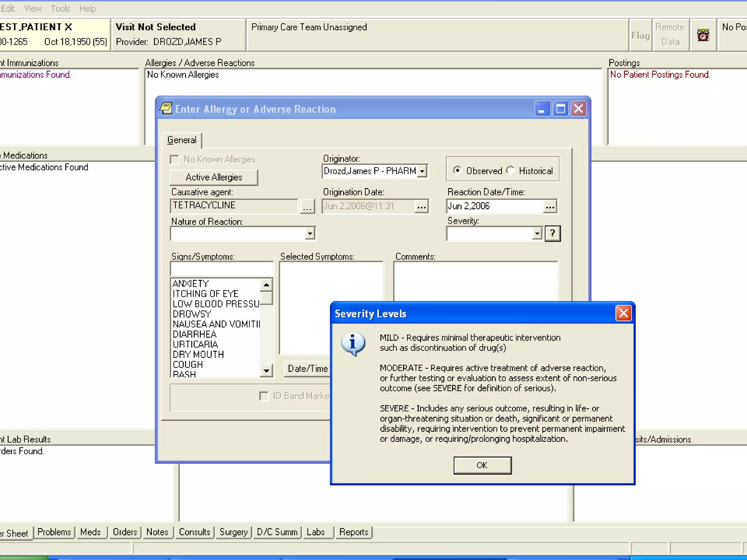Expand the Nature of Reaction dropdown
This screenshot has width=747, height=560.
(310, 233)
